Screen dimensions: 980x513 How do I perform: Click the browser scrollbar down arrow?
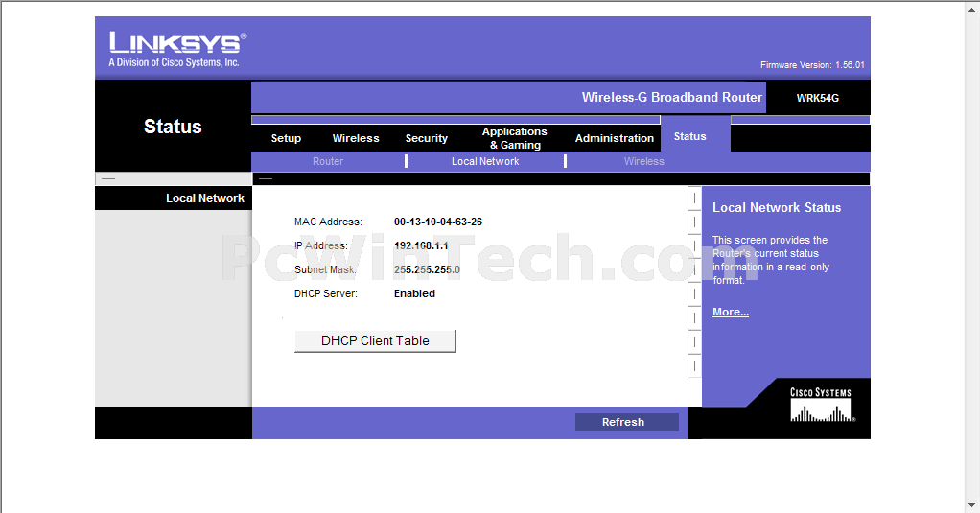pos(973,505)
